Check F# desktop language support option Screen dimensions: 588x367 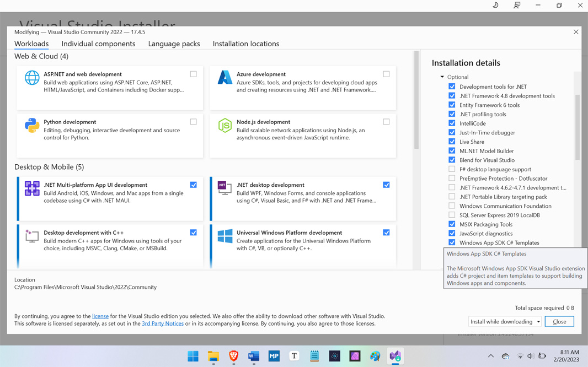click(452, 169)
